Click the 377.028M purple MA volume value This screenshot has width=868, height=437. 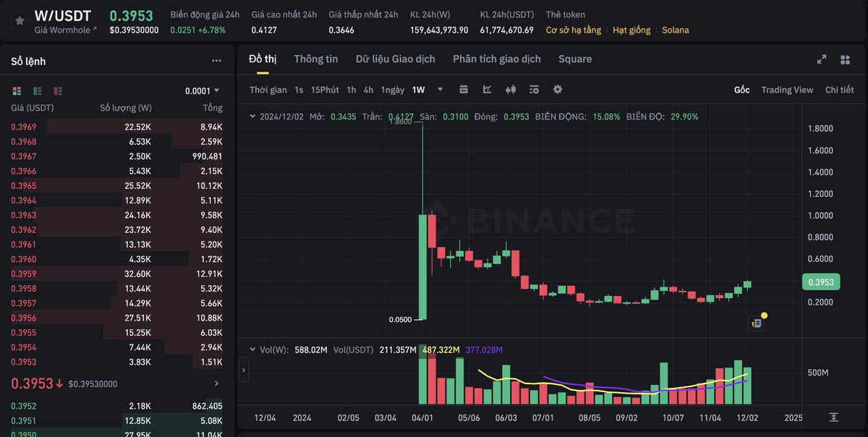tap(484, 349)
